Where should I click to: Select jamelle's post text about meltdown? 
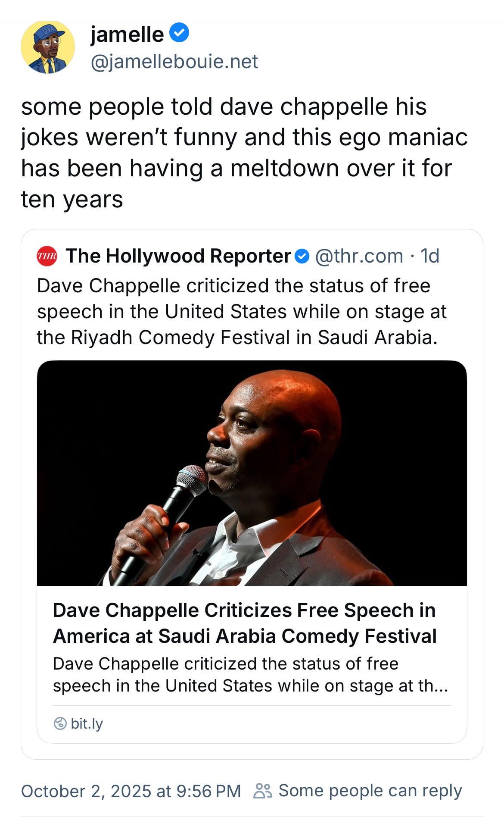[x=244, y=153]
